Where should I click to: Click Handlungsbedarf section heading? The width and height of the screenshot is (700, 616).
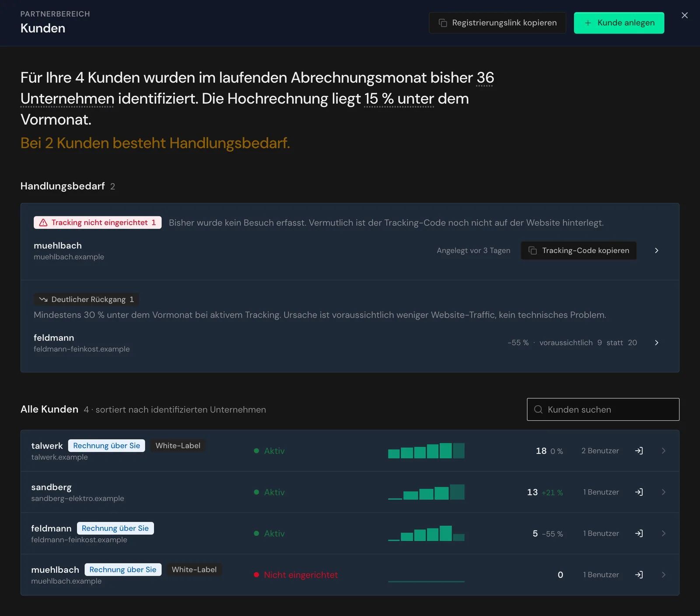[63, 186]
